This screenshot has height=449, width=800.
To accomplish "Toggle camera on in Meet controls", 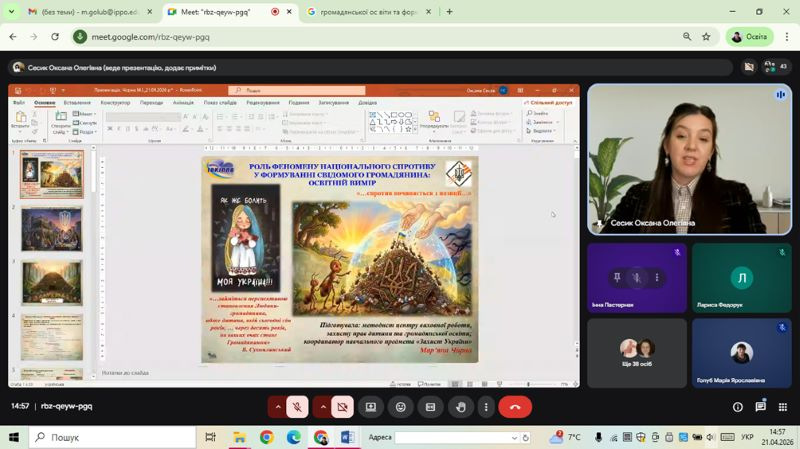I will [x=342, y=407].
